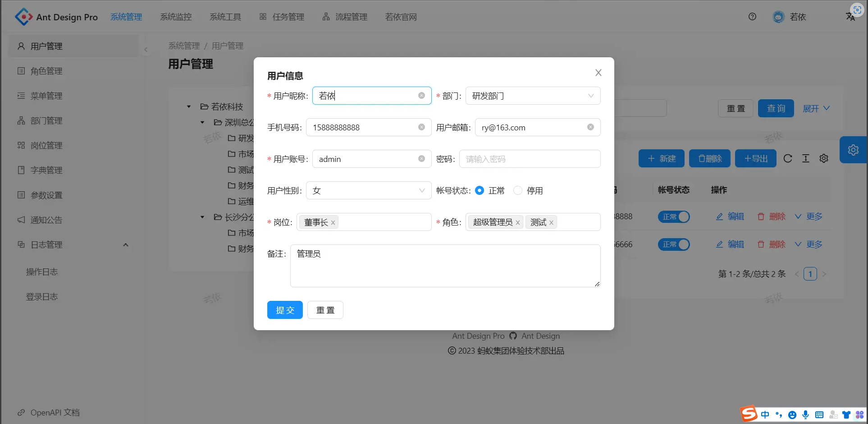This screenshot has width=868, height=424.
Task: Open the 部门 dropdown showing 研发部门
Action: [x=533, y=96]
